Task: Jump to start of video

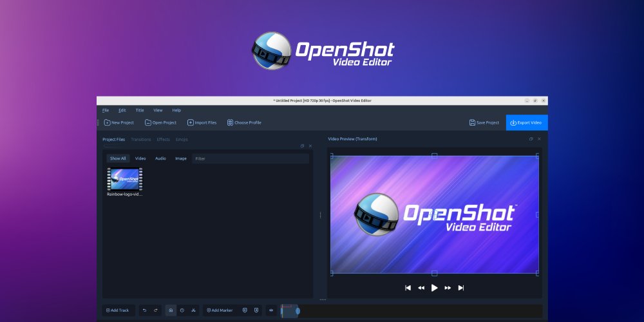Action: [x=408, y=288]
